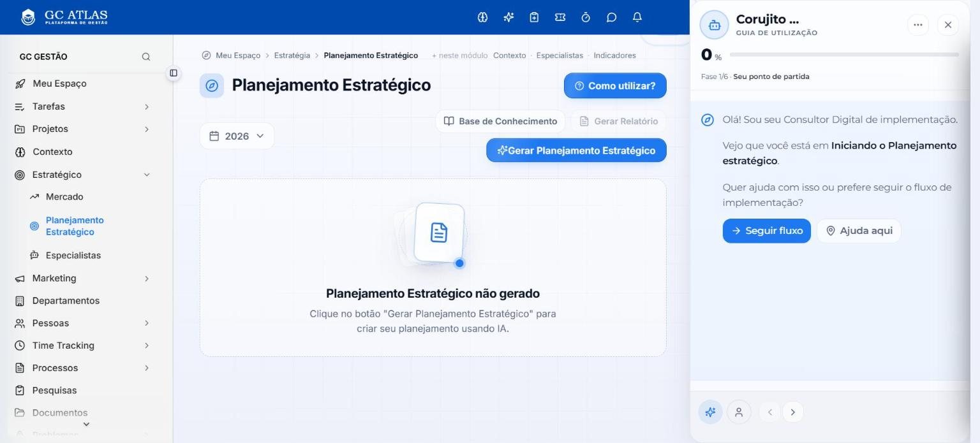Click the Corujito robot avatar icon

pyautogui.click(x=714, y=25)
